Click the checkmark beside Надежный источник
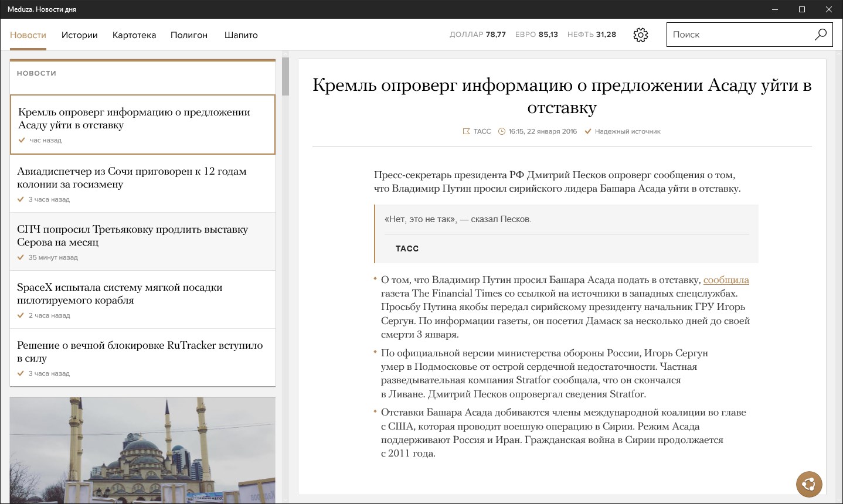The height and width of the screenshot is (504, 843). coord(588,131)
